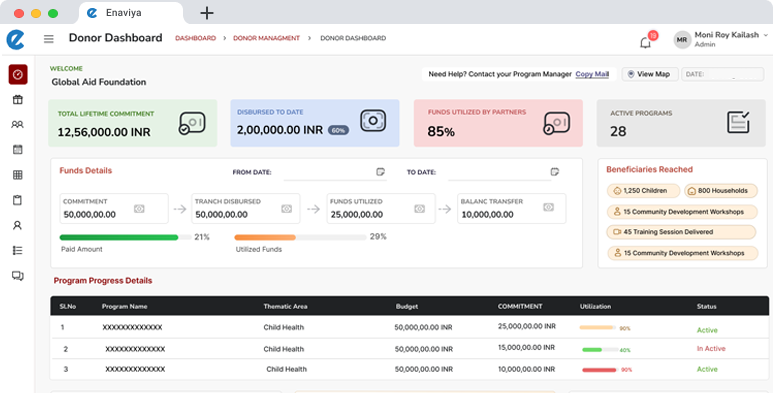Click the Funds Utilized By Partners icon

coord(557,123)
